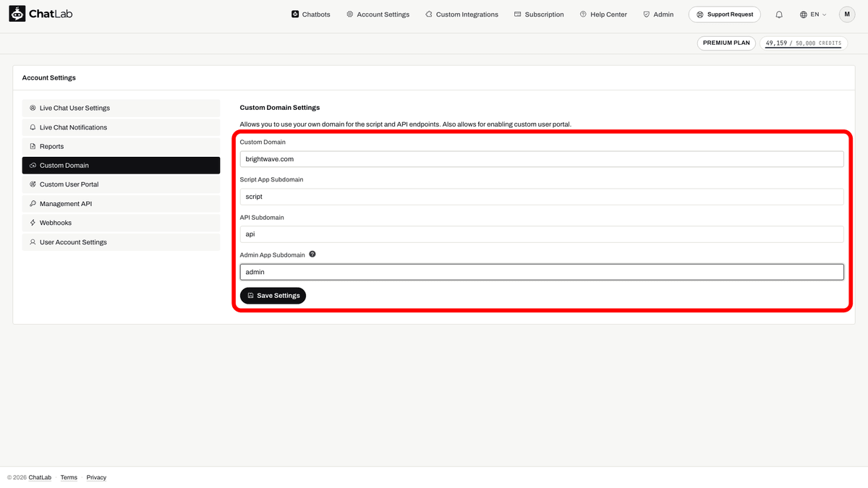
Task: Click the Account Settings panel title
Action: pyautogui.click(x=49, y=77)
